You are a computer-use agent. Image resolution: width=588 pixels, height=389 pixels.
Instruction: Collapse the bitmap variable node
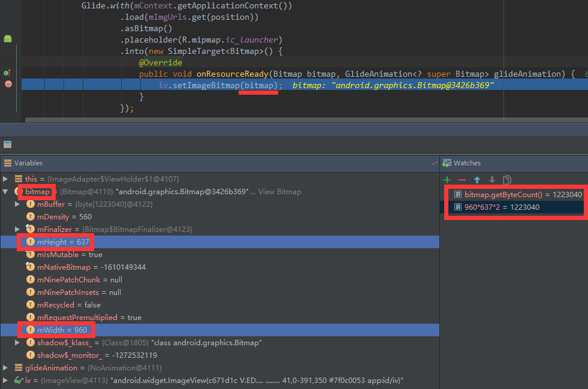(5, 191)
